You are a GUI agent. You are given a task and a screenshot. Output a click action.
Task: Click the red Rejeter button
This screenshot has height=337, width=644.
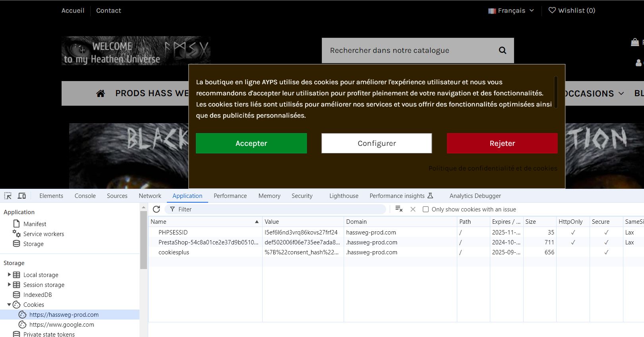[x=502, y=143]
